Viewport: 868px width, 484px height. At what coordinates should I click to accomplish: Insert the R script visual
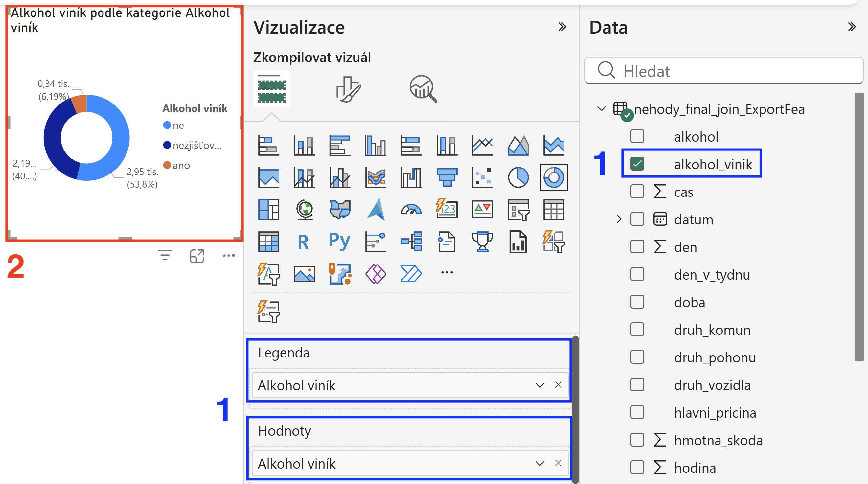[303, 242]
